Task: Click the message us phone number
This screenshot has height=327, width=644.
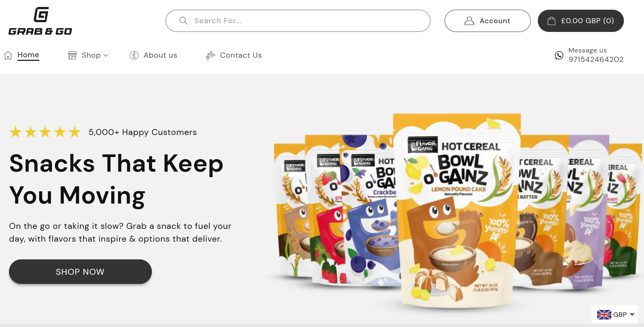Action: 596,60
